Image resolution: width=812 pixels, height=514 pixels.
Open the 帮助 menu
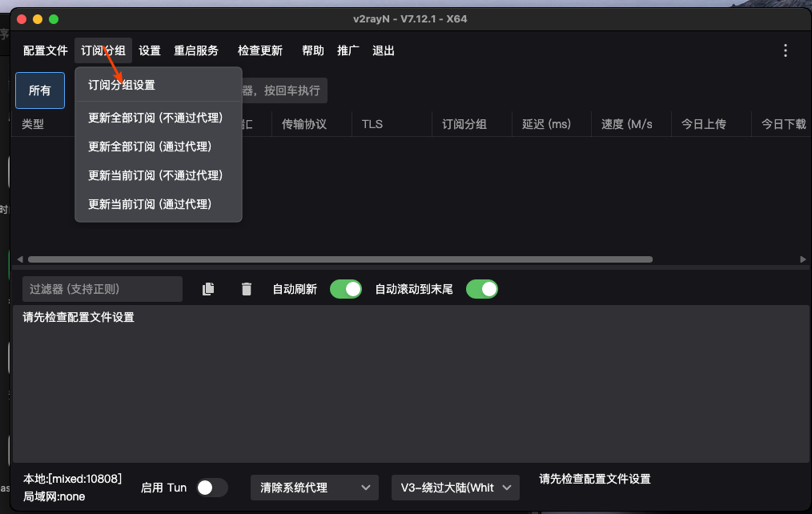coord(313,50)
